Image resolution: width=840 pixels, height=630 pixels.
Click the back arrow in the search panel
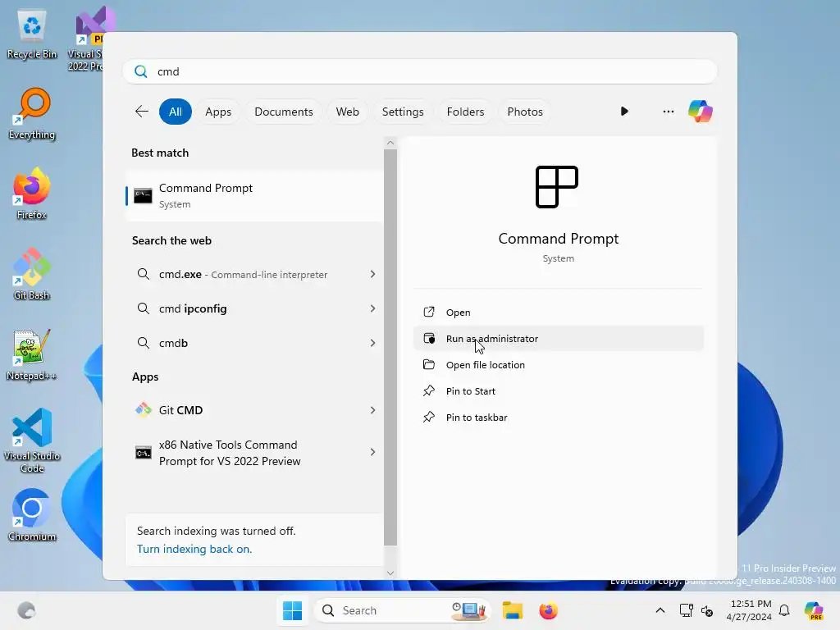click(x=142, y=112)
